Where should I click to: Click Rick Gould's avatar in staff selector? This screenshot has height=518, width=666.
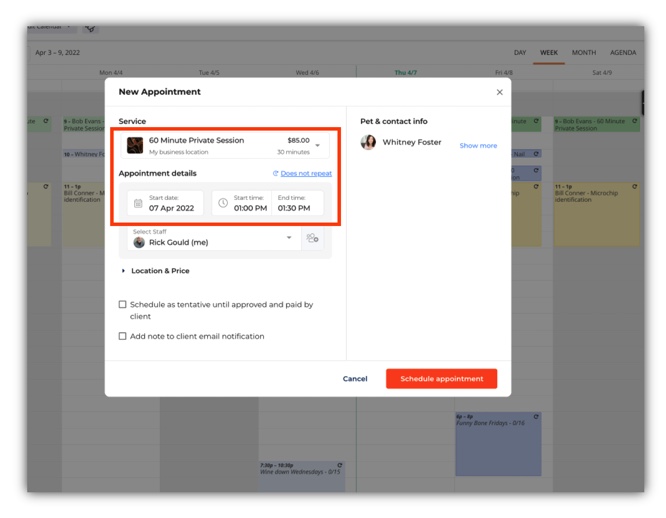point(139,242)
